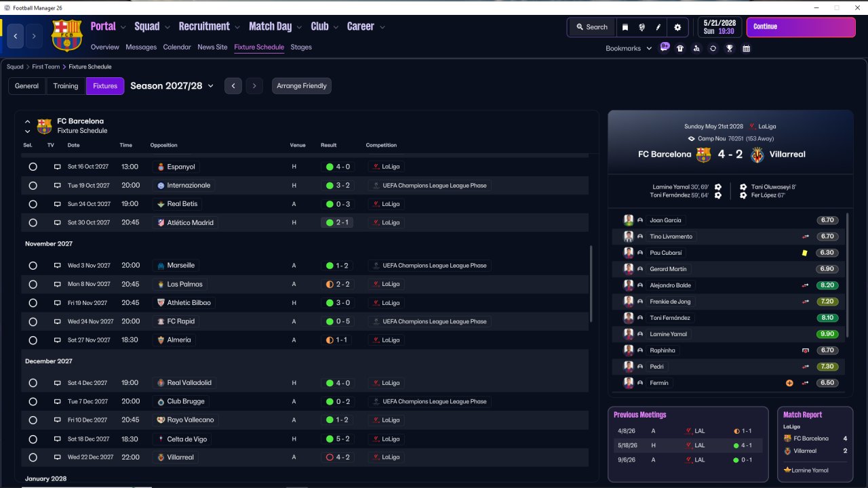Go back with the header back arrow

tap(16, 36)
